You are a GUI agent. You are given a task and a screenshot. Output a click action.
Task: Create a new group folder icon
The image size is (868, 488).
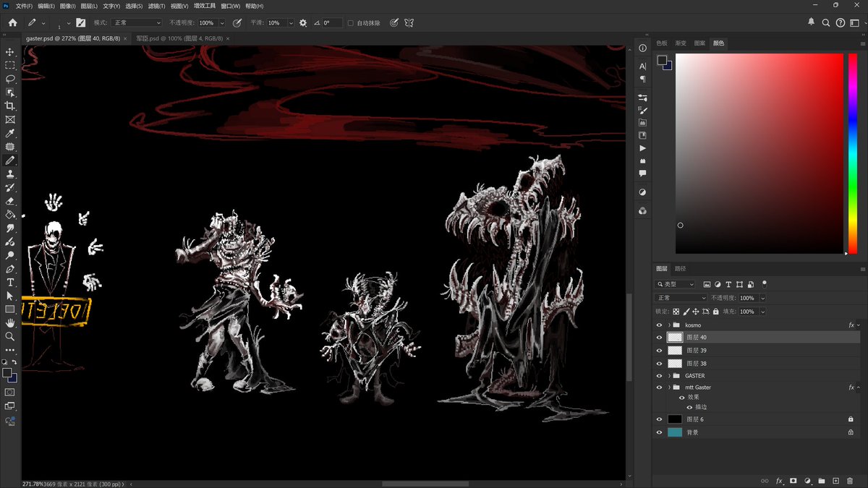coord(822,481)
